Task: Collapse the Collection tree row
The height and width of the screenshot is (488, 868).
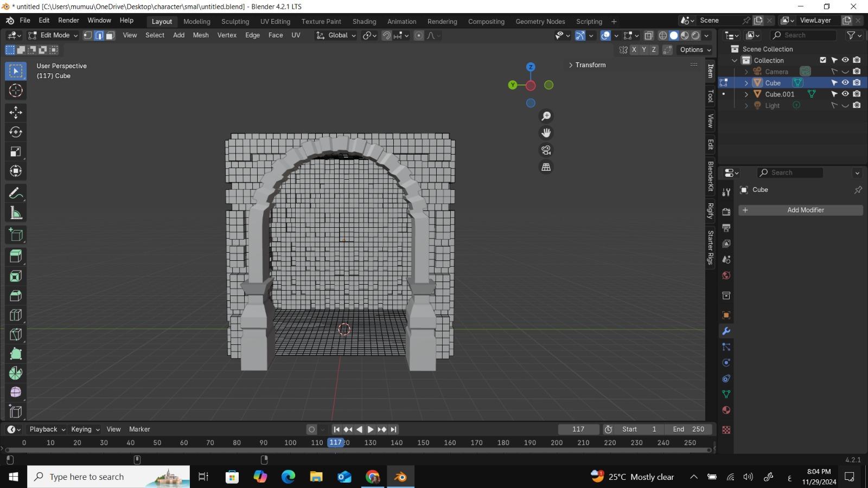Action: coord(735,61)
